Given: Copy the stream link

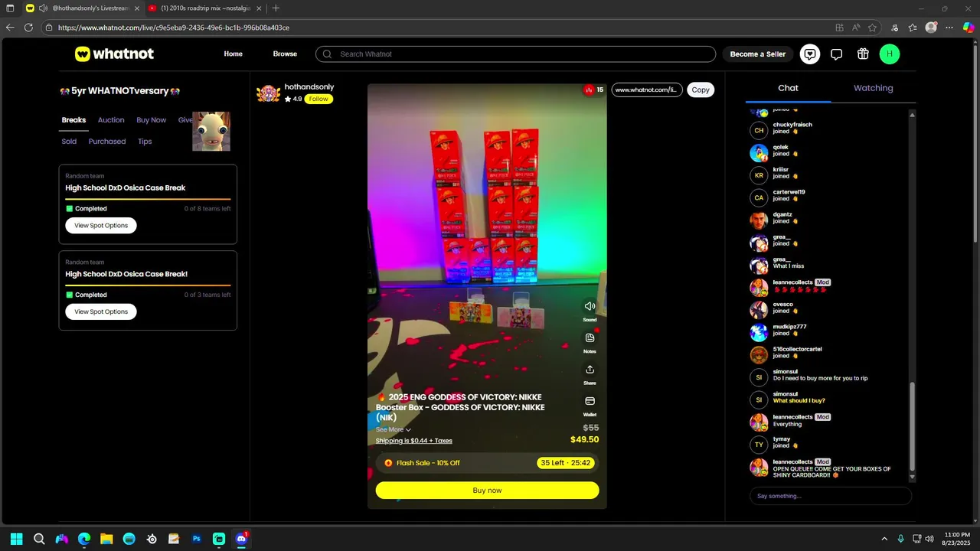Looking at the screenshot, I should click(x=701, y=90).
